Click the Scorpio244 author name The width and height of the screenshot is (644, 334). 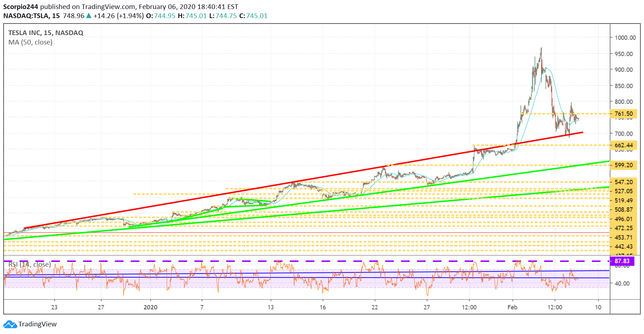click(x=21, y=7)
